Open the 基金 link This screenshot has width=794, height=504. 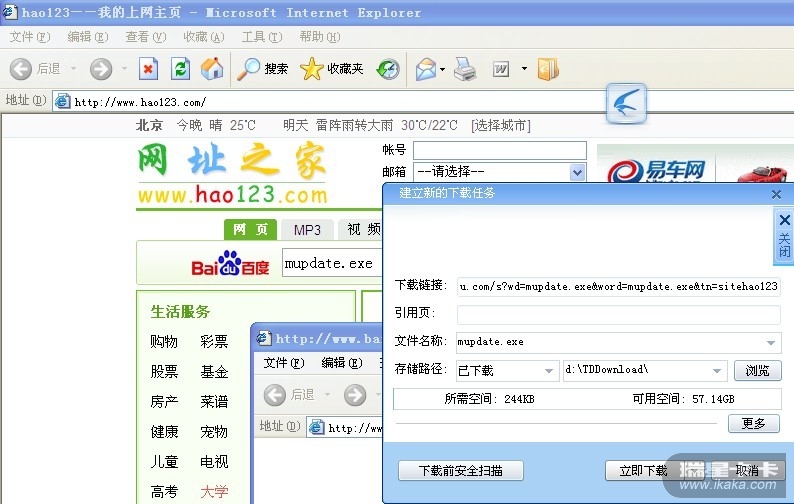tap(214, 372)
